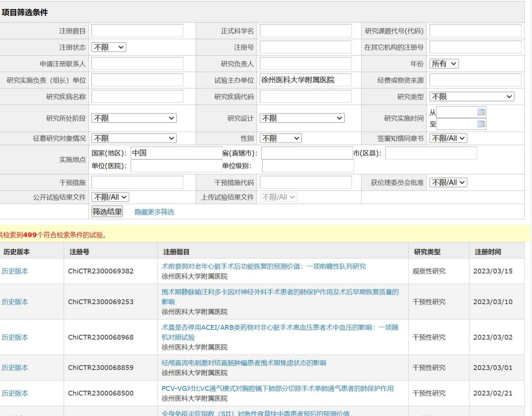
Task: Open the 研究类型 dropdown
Action: (x=472, y=97)
